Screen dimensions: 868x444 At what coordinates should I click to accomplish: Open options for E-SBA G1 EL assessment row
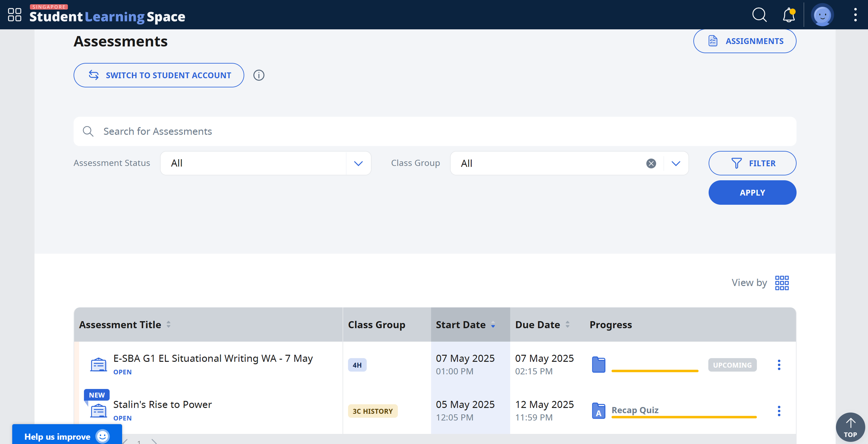pyautogui.click(x=779, y=365)
